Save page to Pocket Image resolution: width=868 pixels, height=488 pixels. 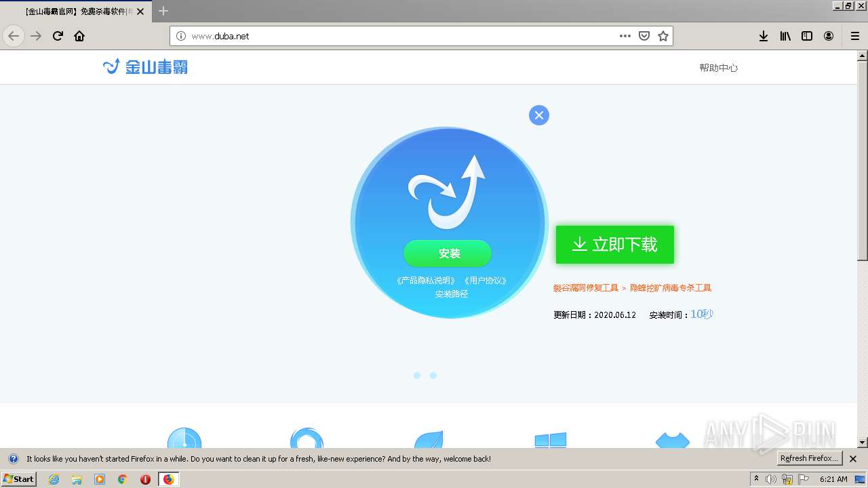[644, 36]
